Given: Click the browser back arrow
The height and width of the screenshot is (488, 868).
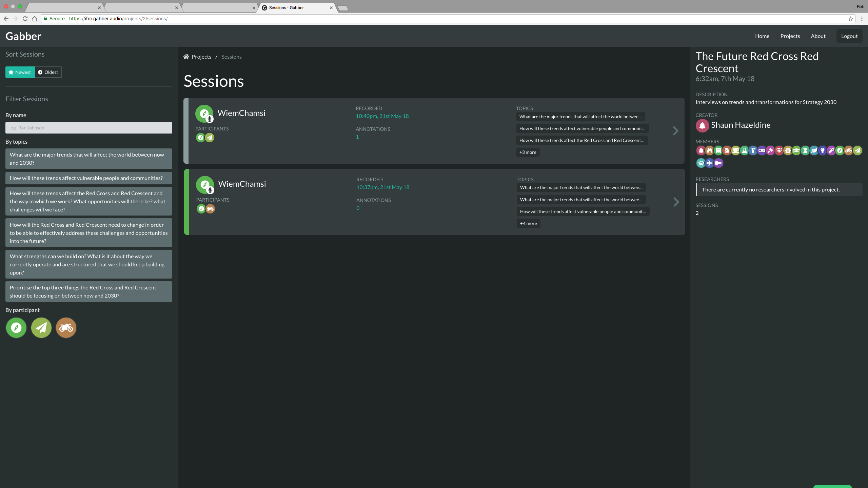Looking at the screenshot, I should pos(6,19).
